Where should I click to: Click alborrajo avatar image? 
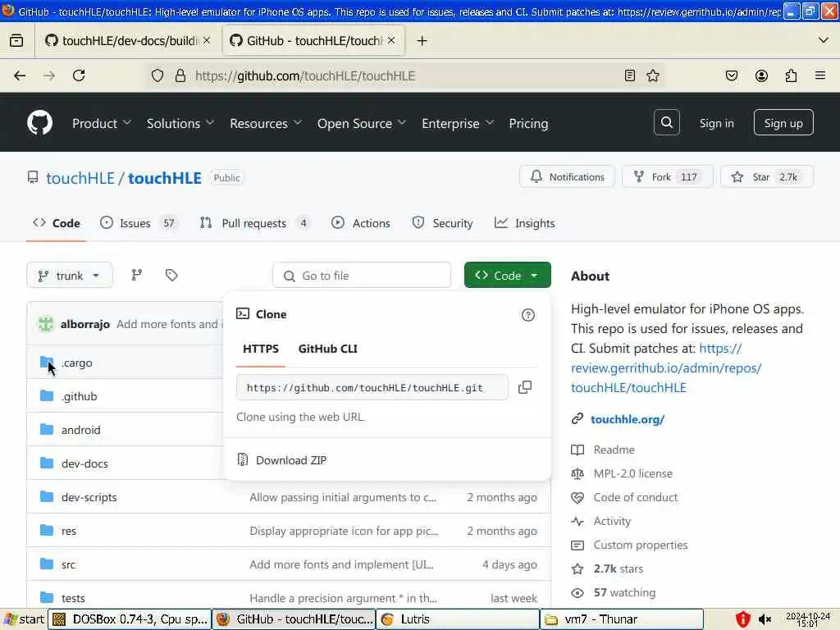pyautogui.click(x=46, y=324)
